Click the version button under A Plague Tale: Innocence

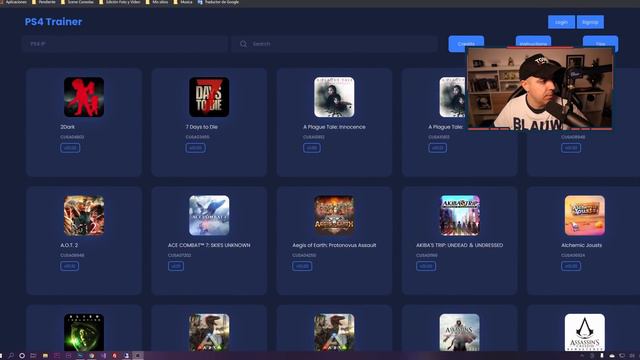pos(312,148)
